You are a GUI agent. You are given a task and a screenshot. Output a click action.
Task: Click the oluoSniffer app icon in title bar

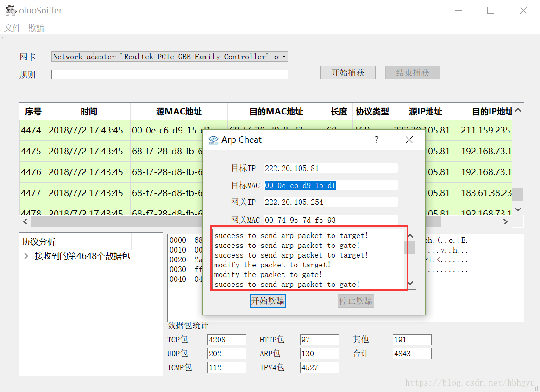[x=11, y=10]
